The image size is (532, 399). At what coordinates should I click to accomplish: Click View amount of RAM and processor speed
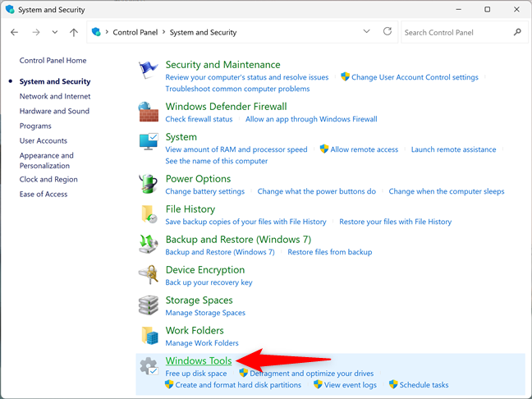236,149
